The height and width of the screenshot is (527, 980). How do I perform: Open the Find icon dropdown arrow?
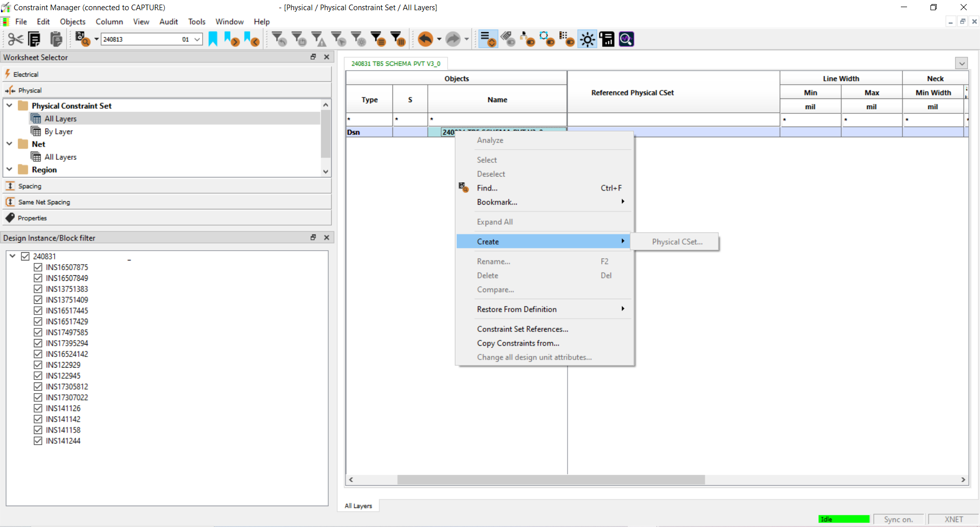click(96, 39)
